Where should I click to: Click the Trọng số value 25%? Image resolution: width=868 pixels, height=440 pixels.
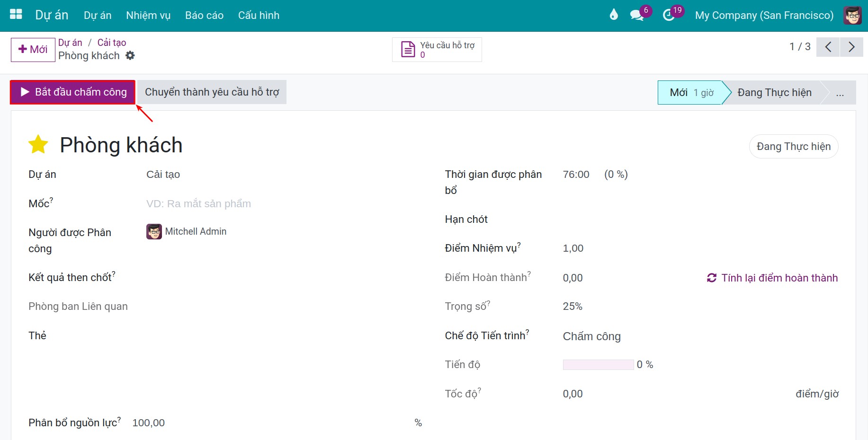(573, 307)
